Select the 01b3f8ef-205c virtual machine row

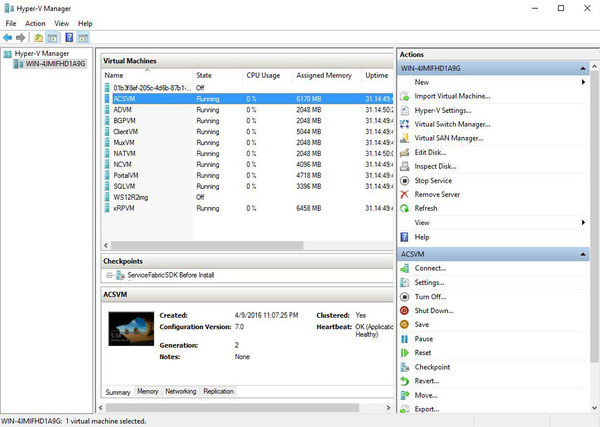pyautogui.click(x=248, y=88)
